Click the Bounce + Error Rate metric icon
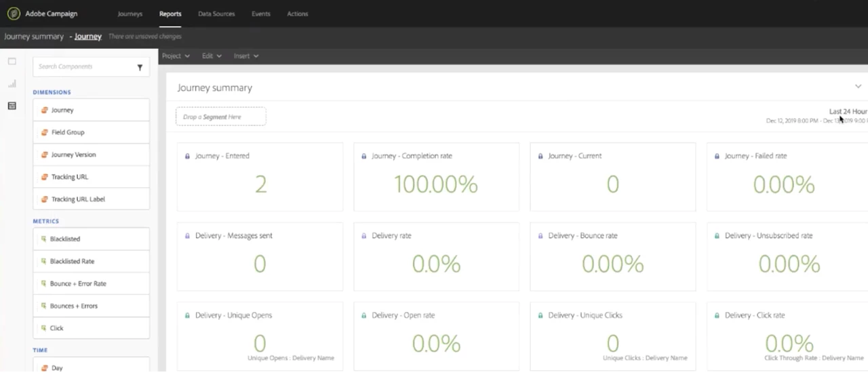This screenshot has height=381, width=868. click(43, 284)
